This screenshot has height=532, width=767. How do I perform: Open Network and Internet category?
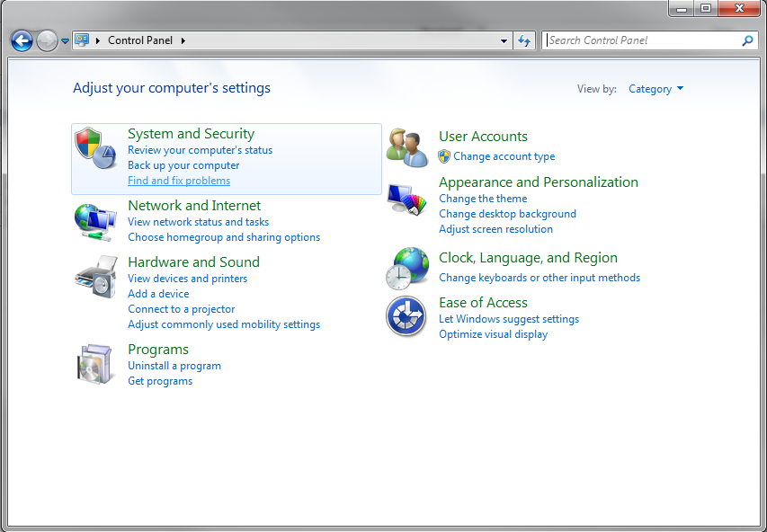194,206
